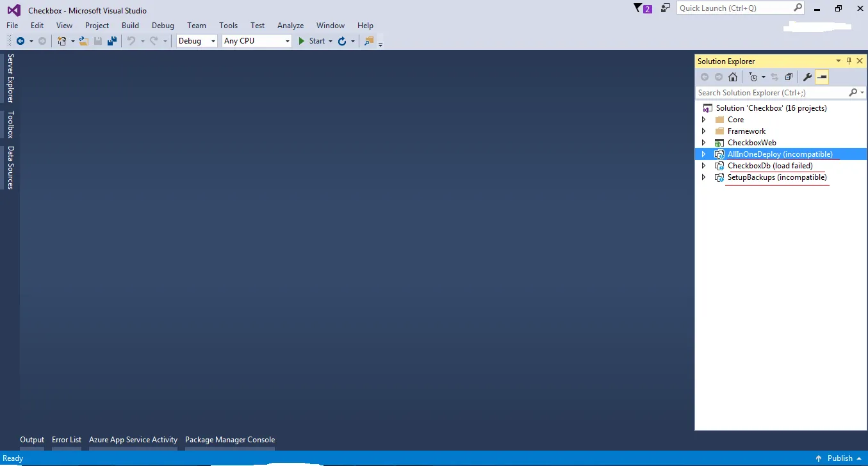Click the Refresh browser toolbar icon
Viewport: 868px width, 466px height.
(342, 41)
